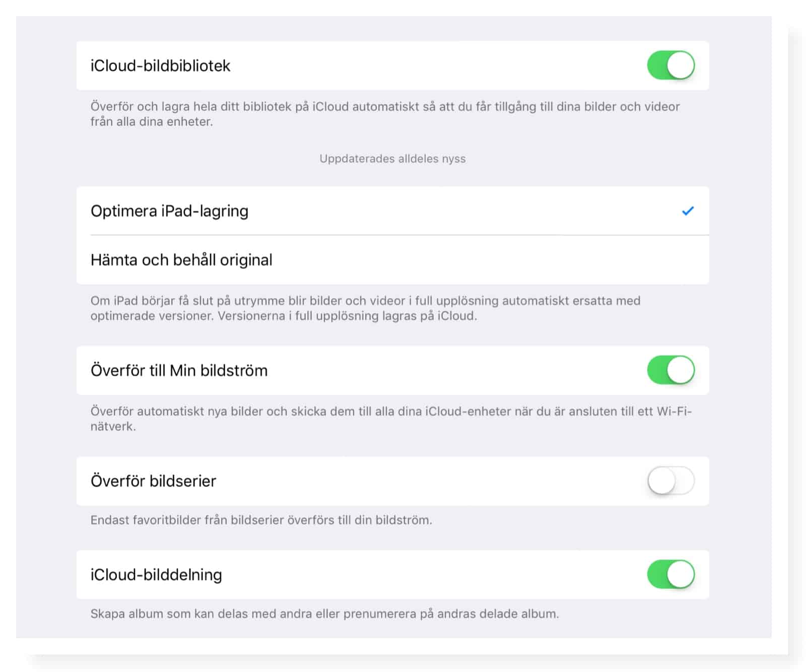This screenshot has height=672, width=806.
Task: Click the Om iPad börjar få slut explanation
Action: coord(365,308)
